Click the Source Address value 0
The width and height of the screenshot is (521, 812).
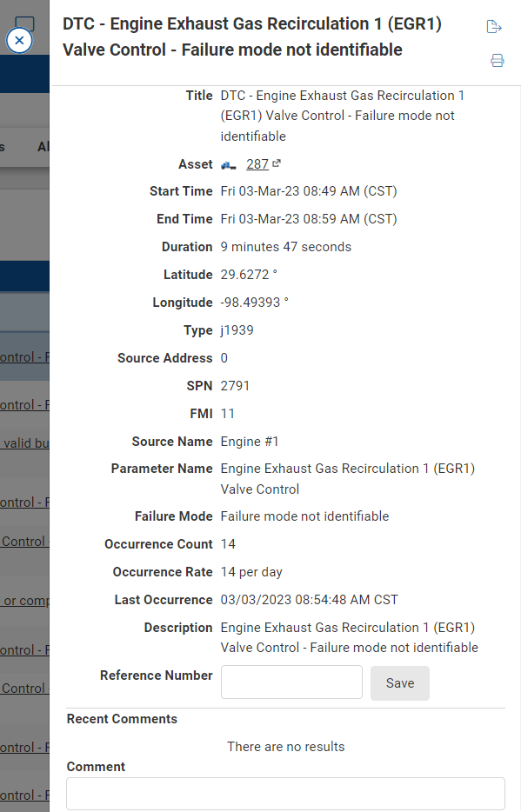(224, 357)
